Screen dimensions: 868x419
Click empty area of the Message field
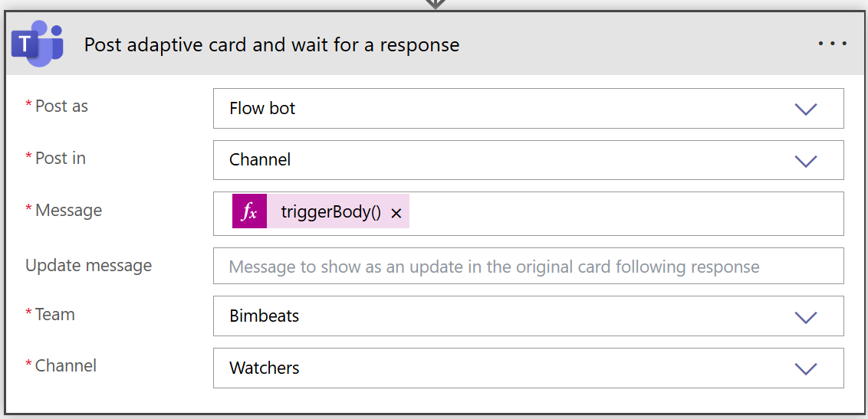click(626, 214)
